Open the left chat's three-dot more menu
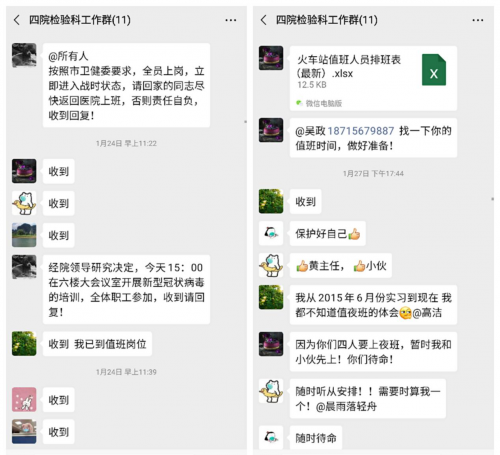This screenshot has height=455, width=500. pyautogui.click(x=230, y=20)
